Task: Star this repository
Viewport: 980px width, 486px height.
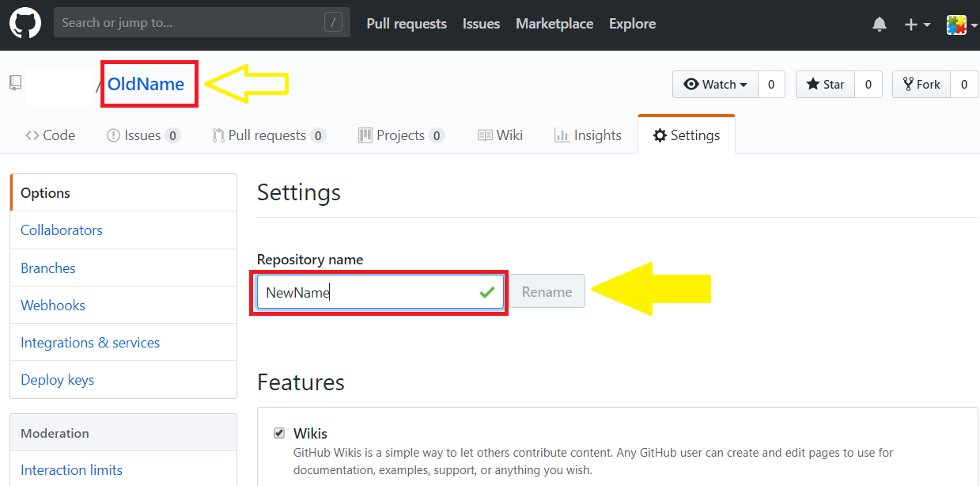Action: point(825,85)
